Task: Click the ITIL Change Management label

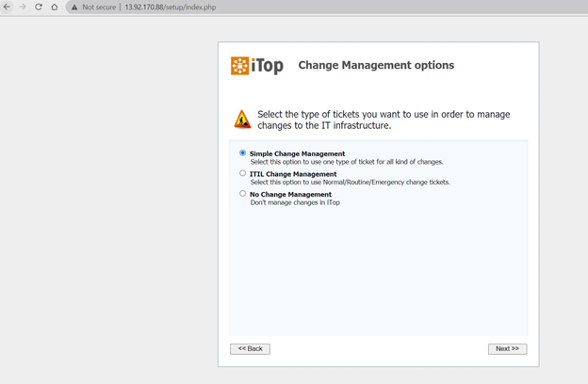Action: tap(293, 174)
